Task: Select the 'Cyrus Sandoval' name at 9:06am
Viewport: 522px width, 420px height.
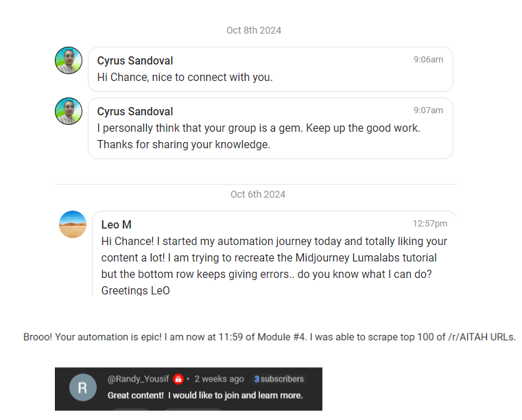Action: [x=135, y=61]
